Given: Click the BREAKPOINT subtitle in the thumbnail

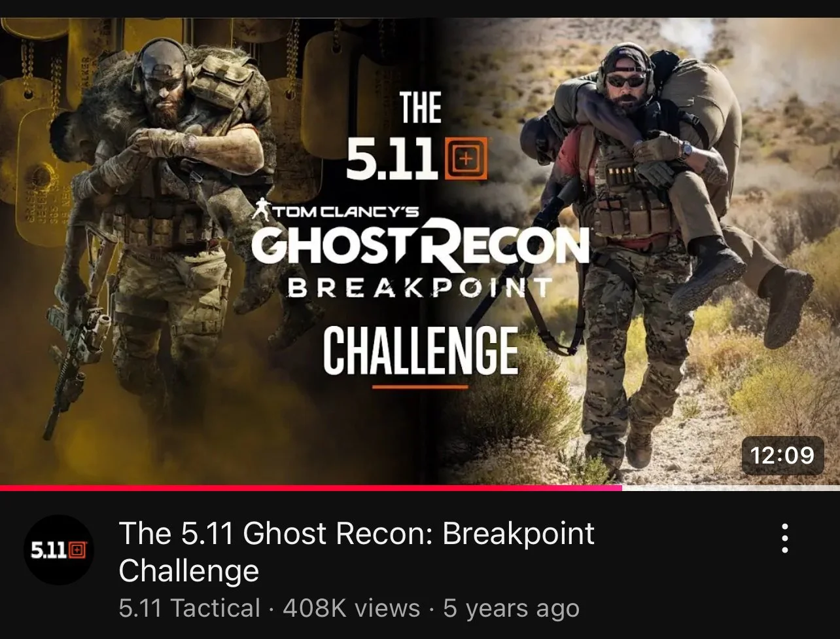Looking at the screenshot, I should [x=419, y=287].
